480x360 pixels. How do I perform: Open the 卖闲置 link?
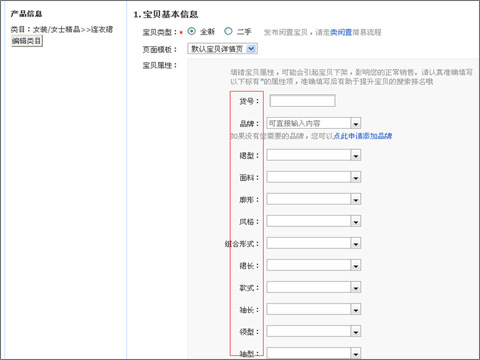coord(341,32)
